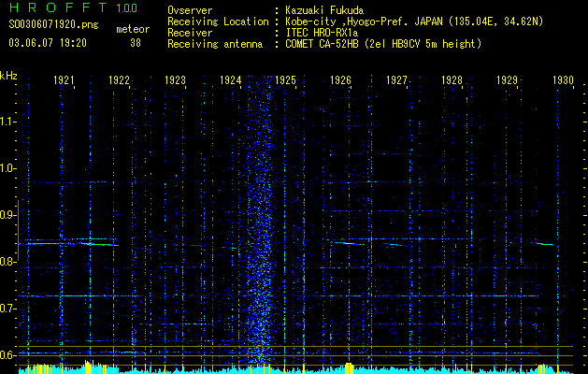Click the 1.00 version number
The image size is (588, 374).
125,8
